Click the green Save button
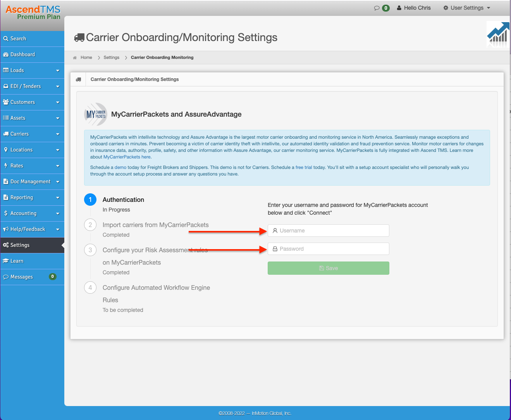Viewport: 511px width, 420px height. [x=328, y=268]
